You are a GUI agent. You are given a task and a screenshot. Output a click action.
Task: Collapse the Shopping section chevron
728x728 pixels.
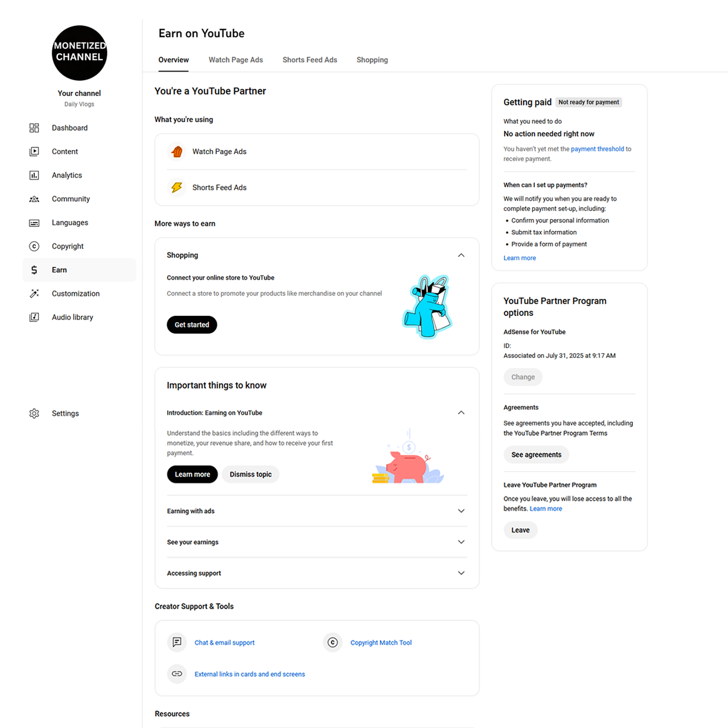[461, 255]
